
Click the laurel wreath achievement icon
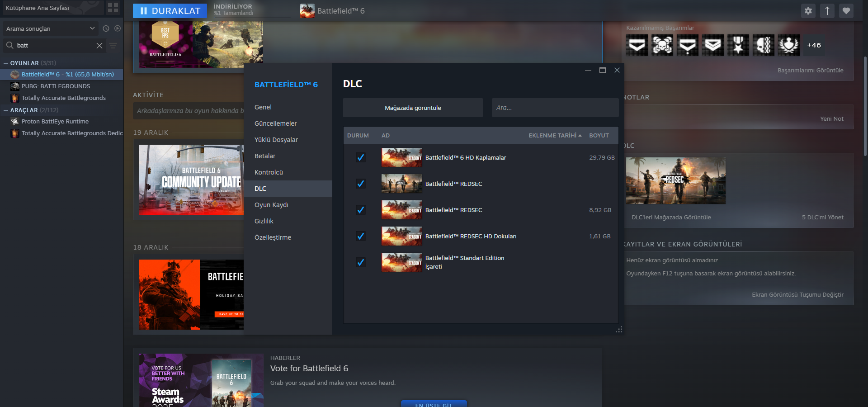click(789, 45)
